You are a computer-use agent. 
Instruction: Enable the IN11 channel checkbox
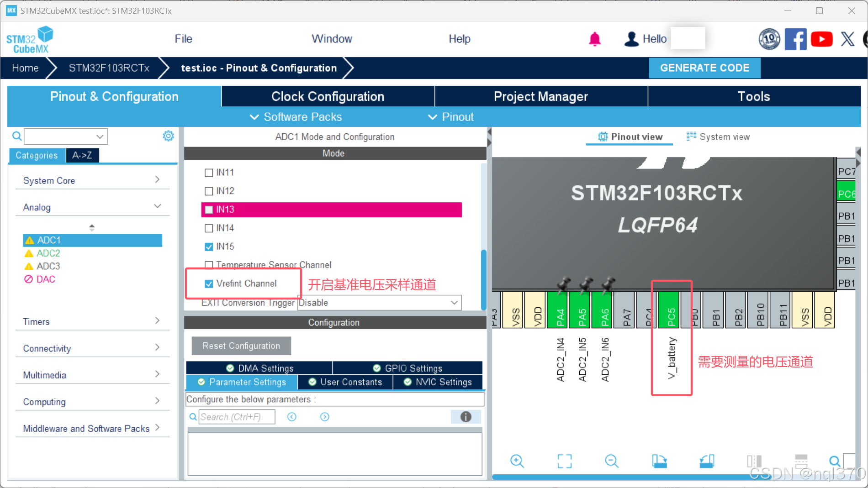209,173
